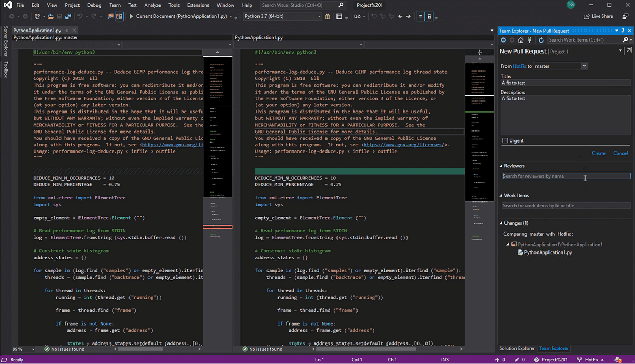
Task: Switch to the Solution Explorer tab
Action: point(517,348)
